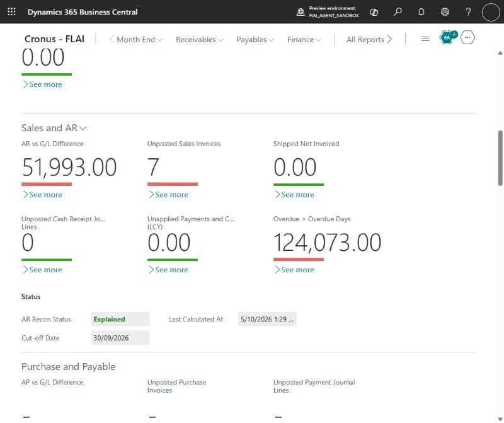Open the 51,993.00 AR vs G/L tile
Screen dimensions: 504x423
click(69, 167)
